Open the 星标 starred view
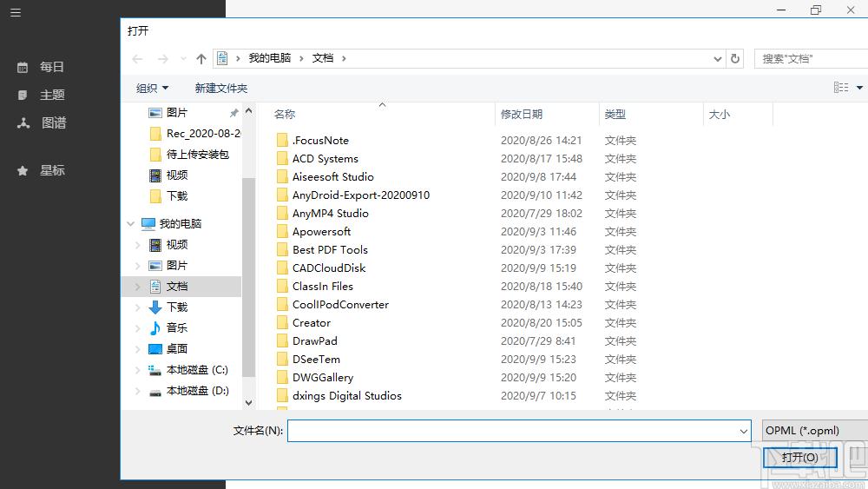The height and width of the screenshot is (489, 868). (x=41, y=170)
